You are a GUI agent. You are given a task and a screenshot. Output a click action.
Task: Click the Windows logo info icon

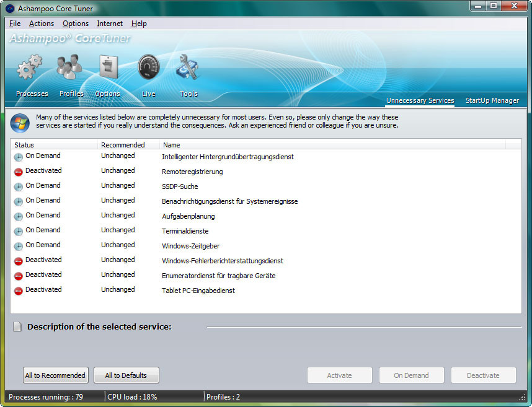[x=20, y=123]
